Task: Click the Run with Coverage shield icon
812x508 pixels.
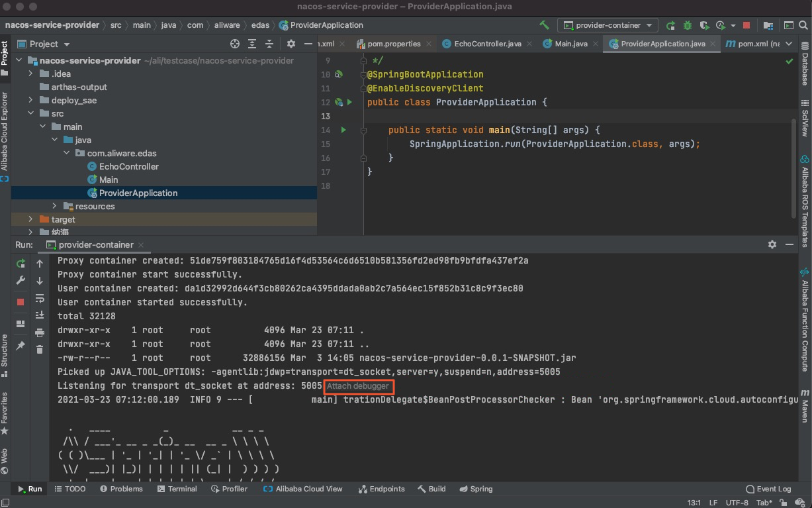Action: point(703,25)
